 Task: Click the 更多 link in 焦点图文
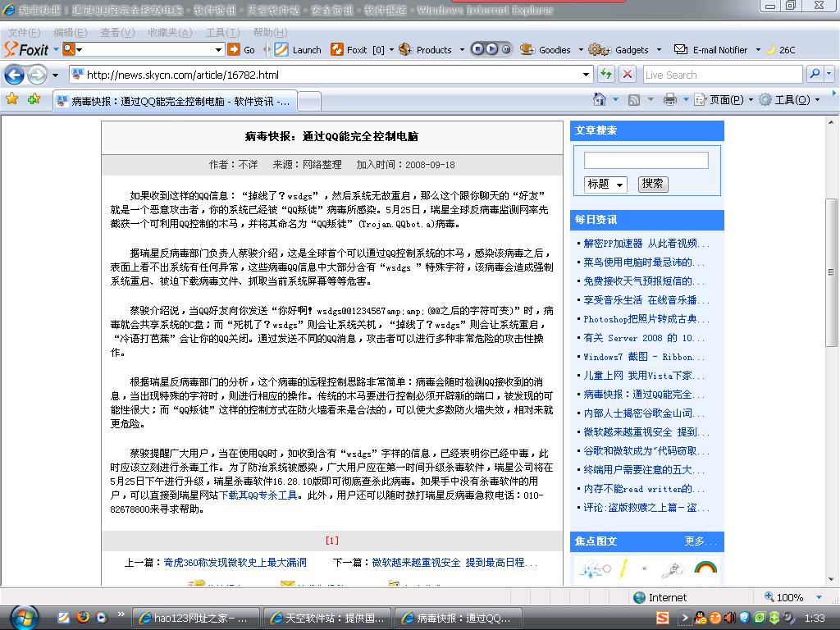[x=701, y=541]
